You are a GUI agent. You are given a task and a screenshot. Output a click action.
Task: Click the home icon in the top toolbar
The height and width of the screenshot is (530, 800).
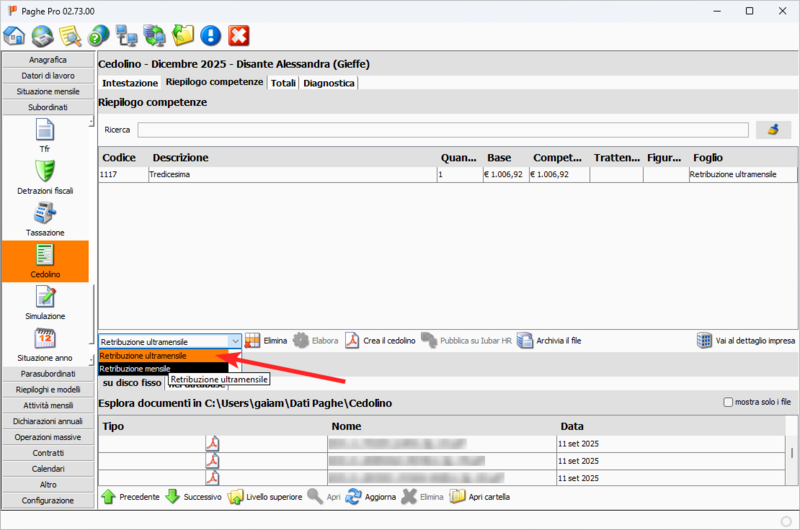click(x=14, y=37)
